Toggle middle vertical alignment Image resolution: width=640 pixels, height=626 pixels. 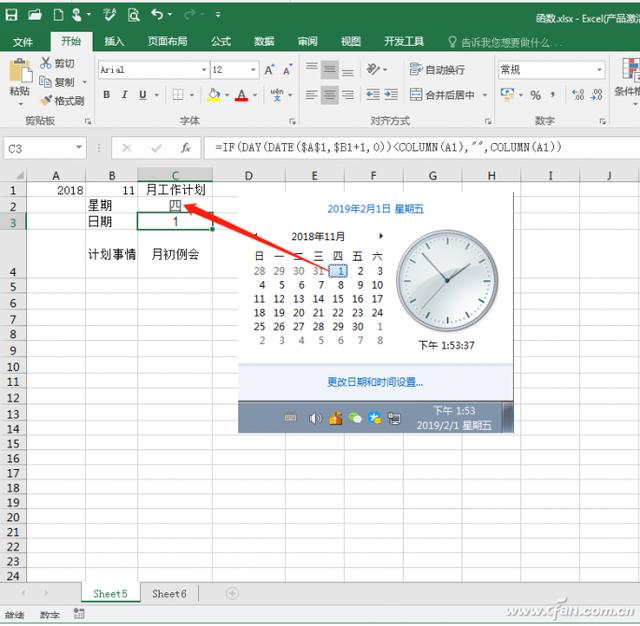coord(329,70)
